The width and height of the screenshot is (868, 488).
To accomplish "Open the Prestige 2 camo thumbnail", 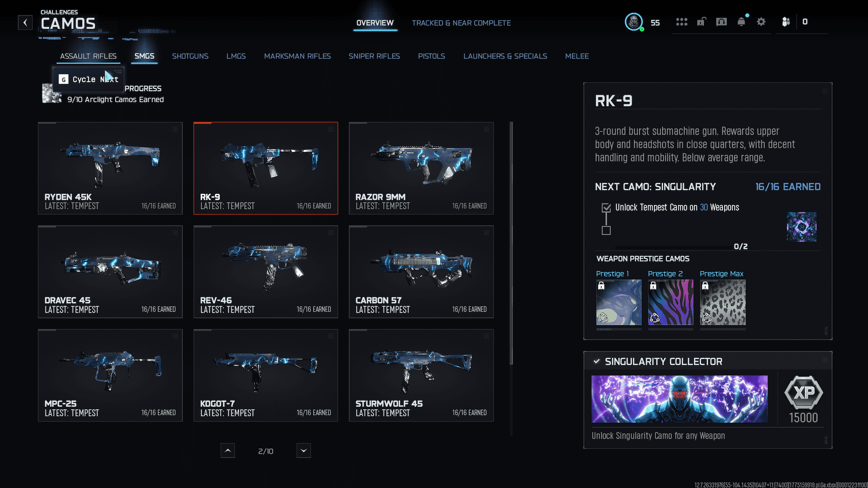I will 670,302.
